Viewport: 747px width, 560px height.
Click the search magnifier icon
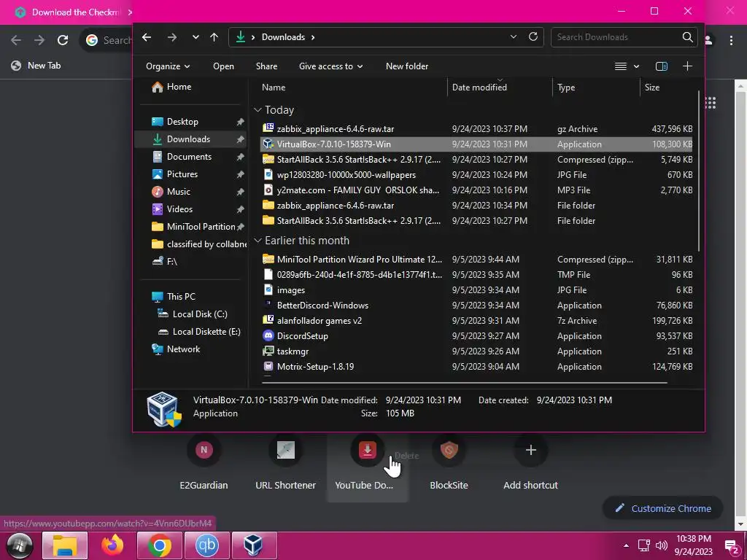pyautogui.click(x=687, y=37)
